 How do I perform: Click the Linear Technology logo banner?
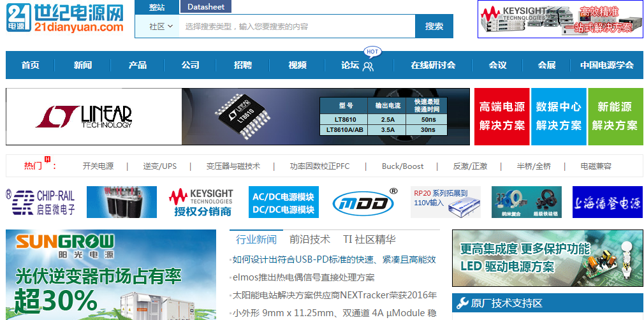(x=94, y=117)
